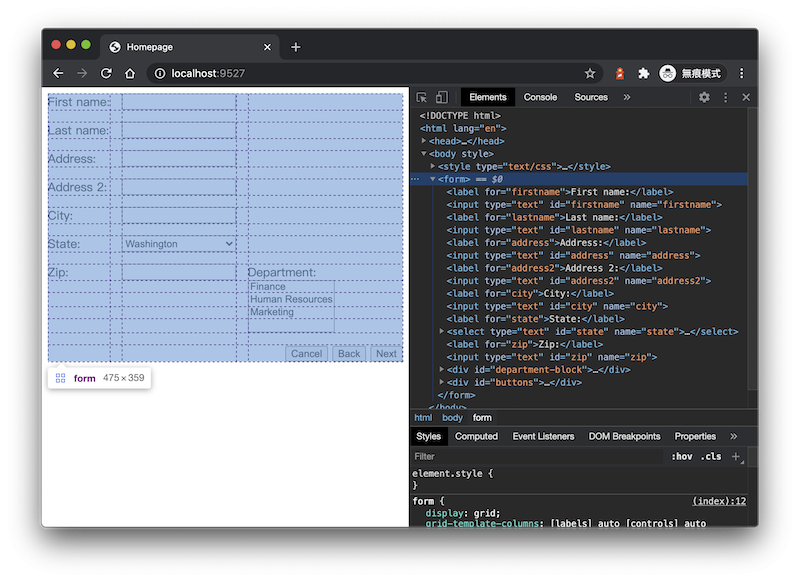Open the Event Listeners tab
This screenshot has height=582, width=800.
click(x=543, y=437)
